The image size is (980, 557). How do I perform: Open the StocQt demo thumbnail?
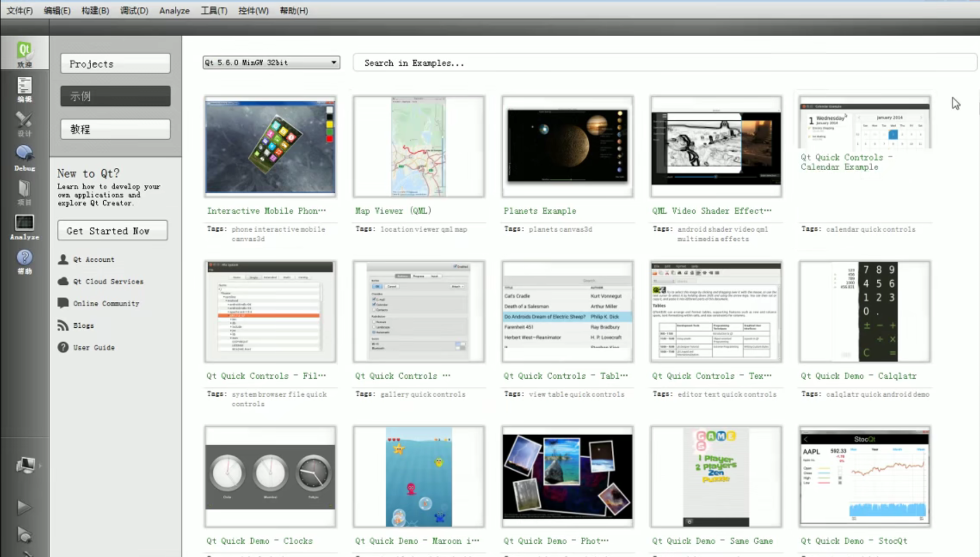(x=865, y=477)
